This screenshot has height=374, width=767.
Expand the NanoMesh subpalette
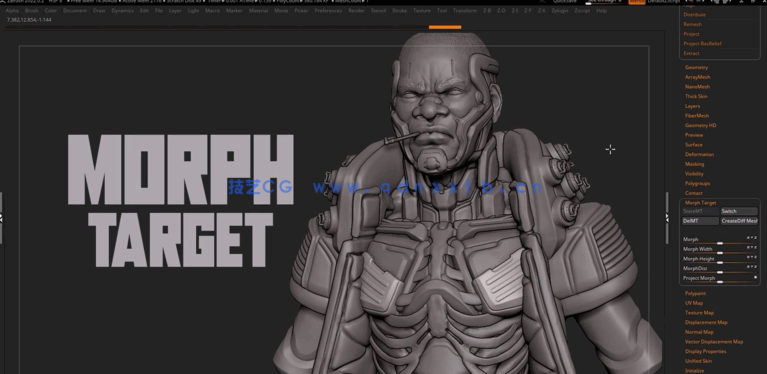point(697,87)
